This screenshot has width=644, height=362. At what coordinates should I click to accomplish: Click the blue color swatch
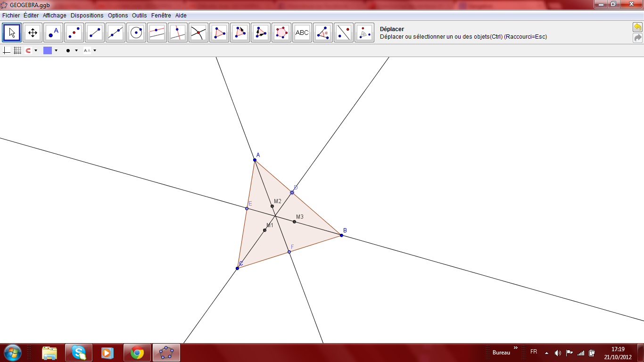click(48, 50)
